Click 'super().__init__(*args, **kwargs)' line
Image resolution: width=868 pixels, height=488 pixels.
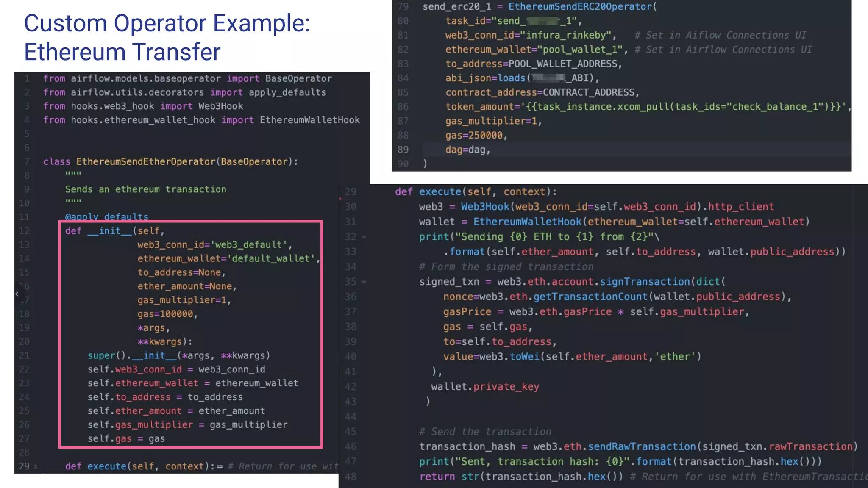(x=179, y=356)
